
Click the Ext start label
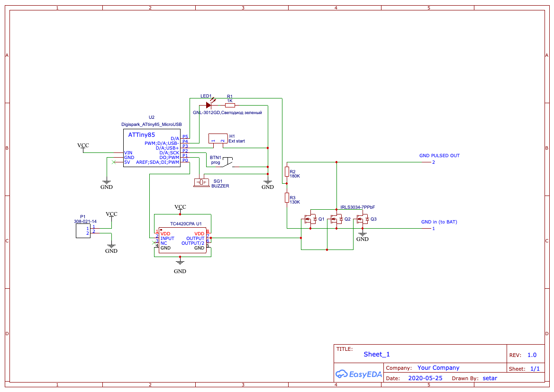click(237, 141)
